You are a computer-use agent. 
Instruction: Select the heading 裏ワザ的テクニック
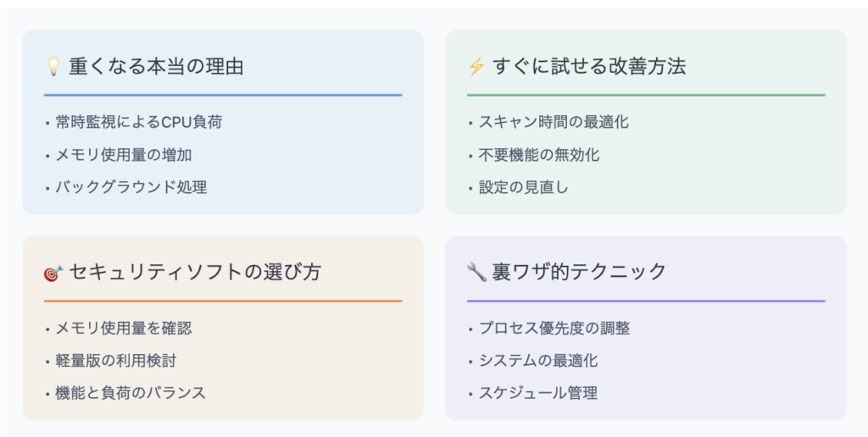tap(579, 272)
